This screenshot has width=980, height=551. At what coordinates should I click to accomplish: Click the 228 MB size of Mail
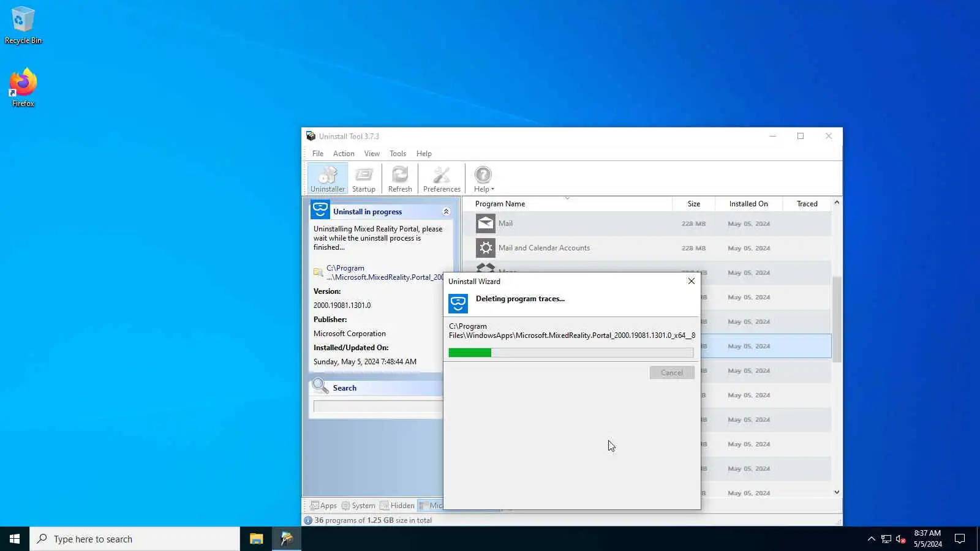tap(693, 224)
